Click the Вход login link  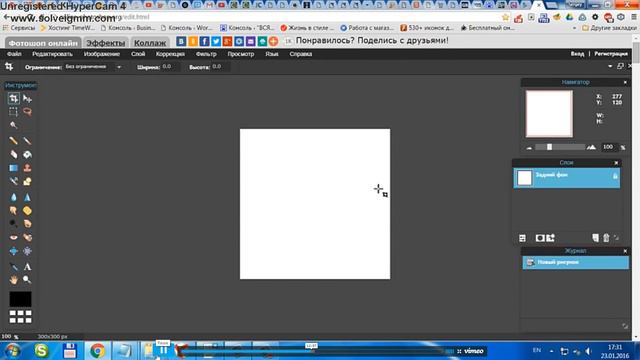pyautogui.click(x=577, y=54)
